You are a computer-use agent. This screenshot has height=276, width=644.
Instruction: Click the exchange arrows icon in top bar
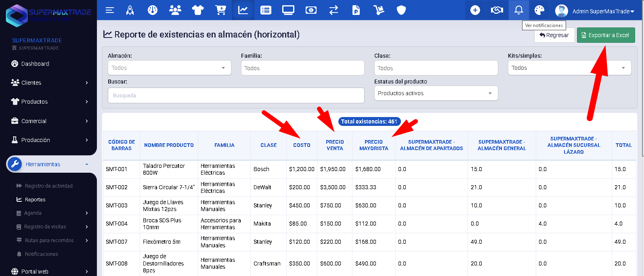click(x=334, y=10)
